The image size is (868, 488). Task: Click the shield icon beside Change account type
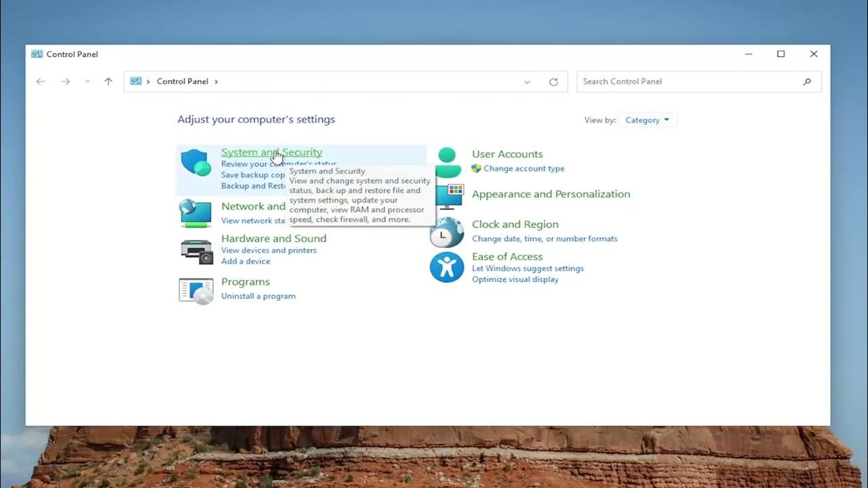(476, 168)
